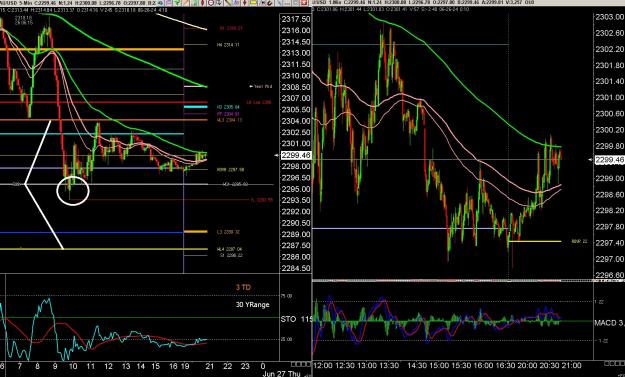Click the 2308.50 price axis label
The image size is (625, 377).
(296, 87)
